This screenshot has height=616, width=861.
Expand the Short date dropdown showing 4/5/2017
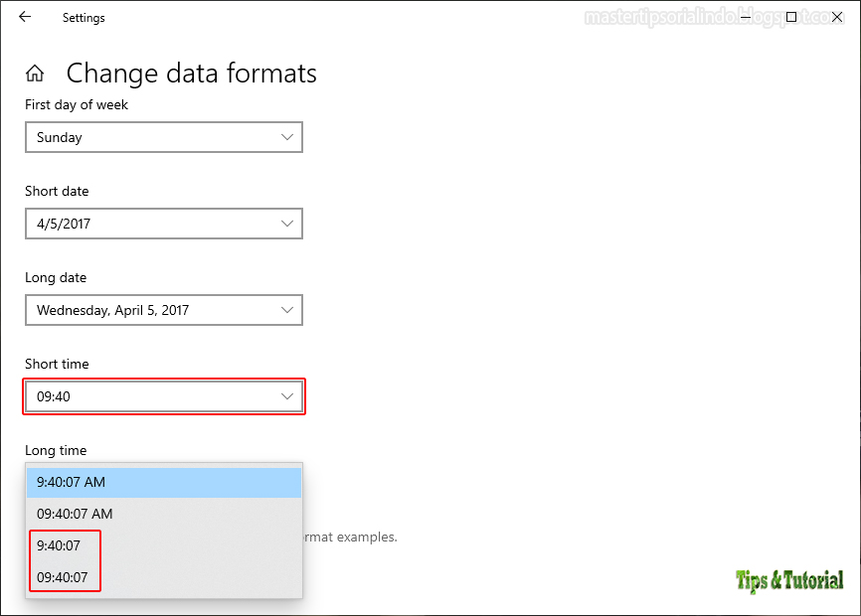coord(164,224)
